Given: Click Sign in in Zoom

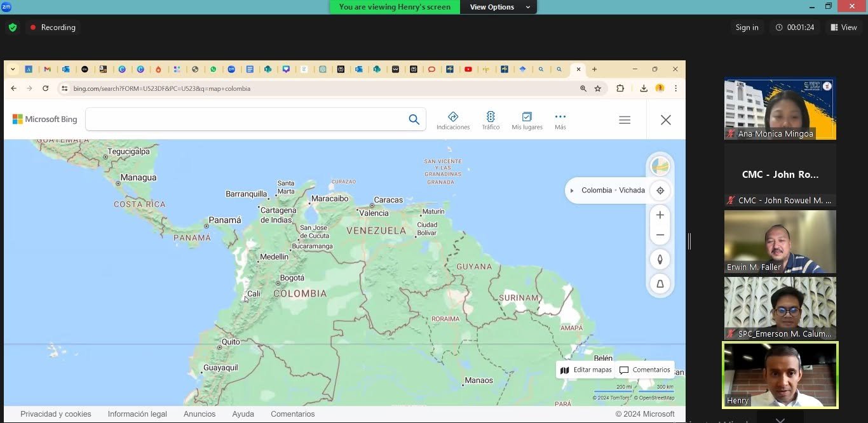Looking at the screenshot, I should pyautogui.click(x=747, y=27).
